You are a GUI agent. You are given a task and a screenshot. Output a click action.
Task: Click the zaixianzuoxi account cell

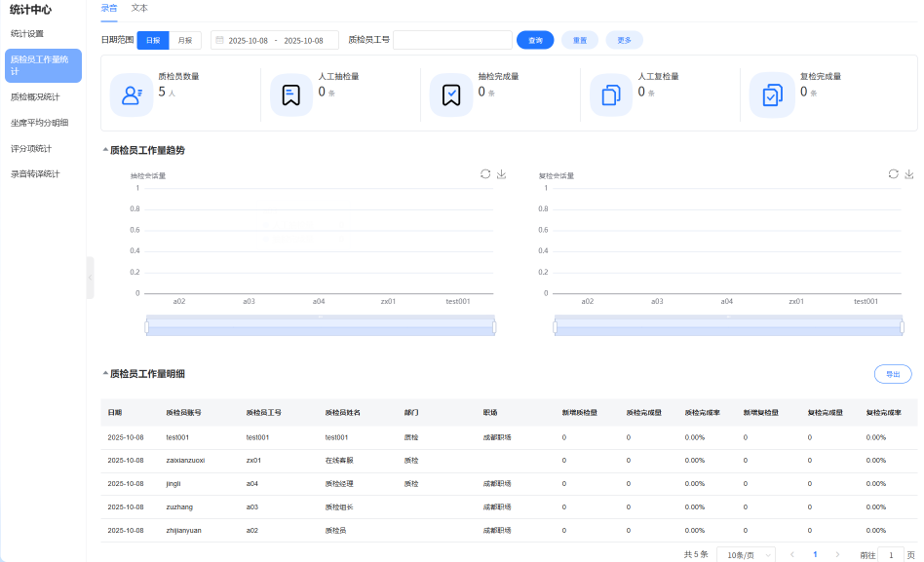click(185, 460)
